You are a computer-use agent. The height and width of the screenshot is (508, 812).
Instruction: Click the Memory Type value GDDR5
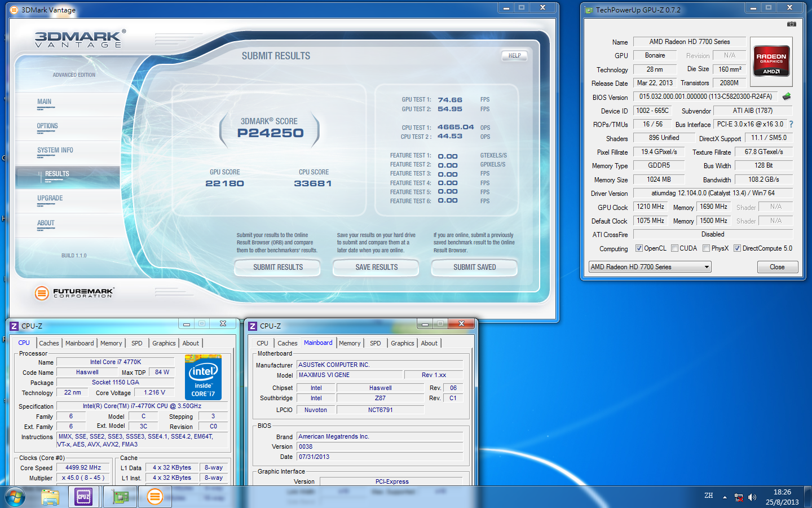coord(659,166)
